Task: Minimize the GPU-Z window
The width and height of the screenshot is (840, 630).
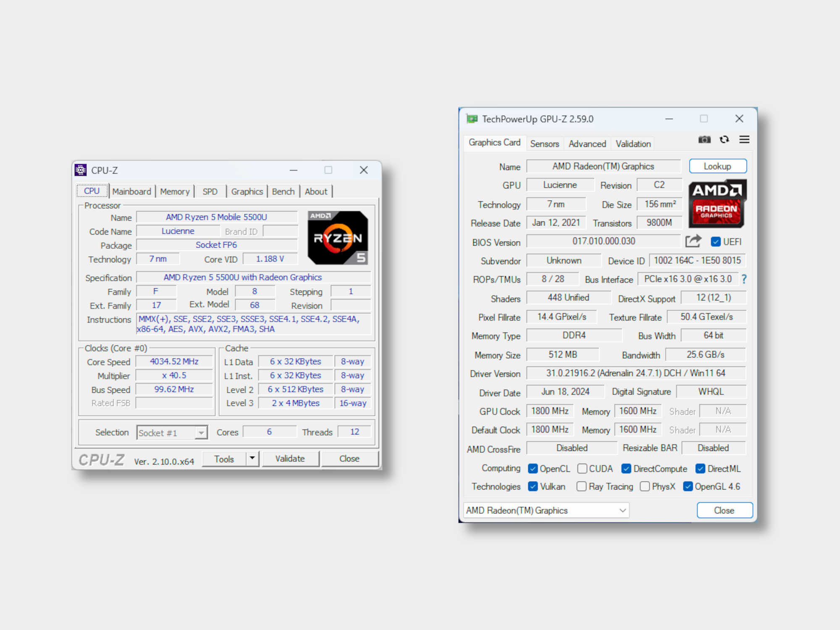Action: coord(669,119)
